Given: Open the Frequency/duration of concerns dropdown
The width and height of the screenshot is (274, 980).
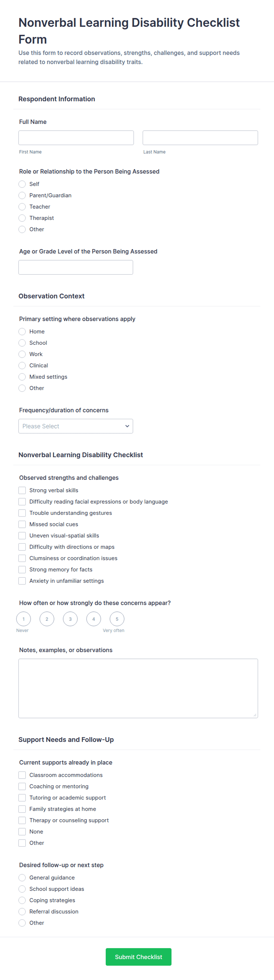Looking at the screenshot, I should click(76, 426).
